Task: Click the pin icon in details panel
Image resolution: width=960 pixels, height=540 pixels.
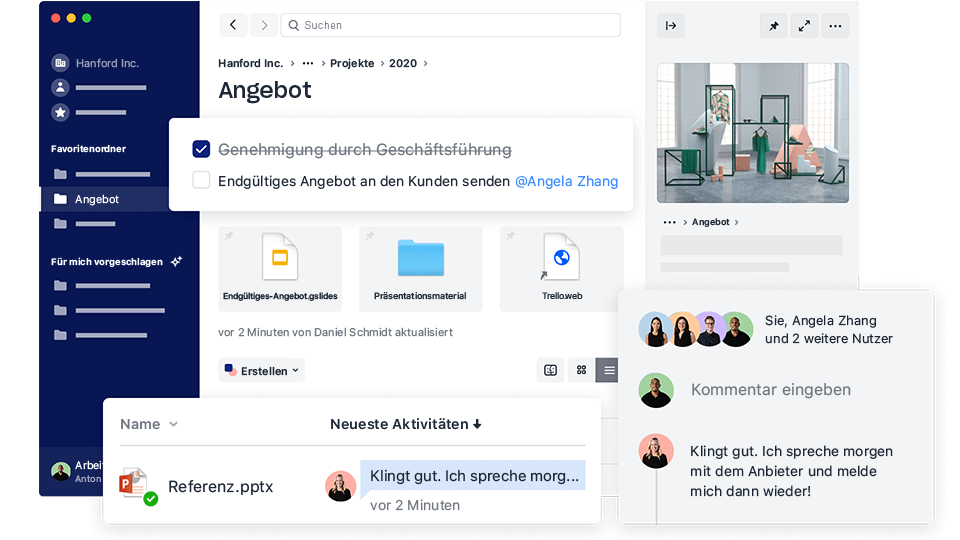Action: 773,26
